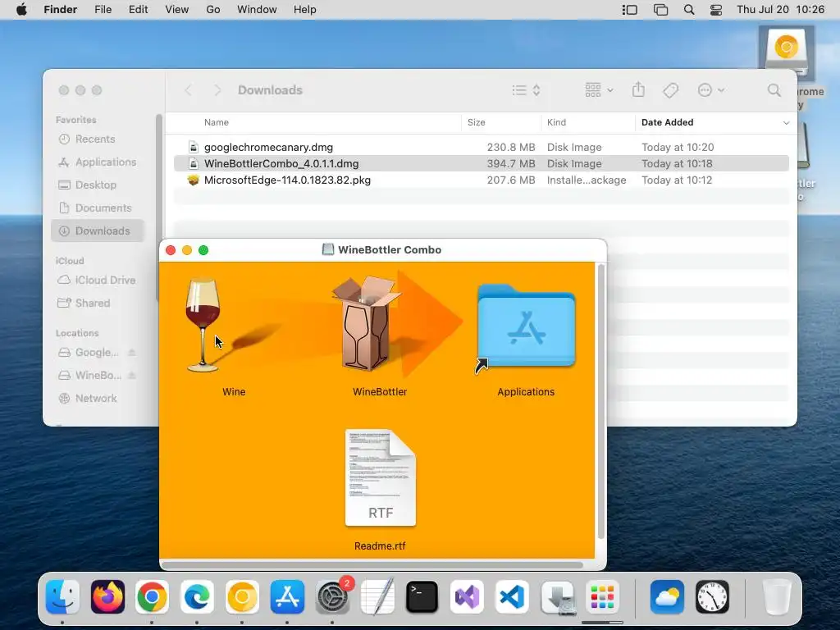Select MicrosoftEdge-114.0.1823.82.pkg file row

[x=481, y=180]
